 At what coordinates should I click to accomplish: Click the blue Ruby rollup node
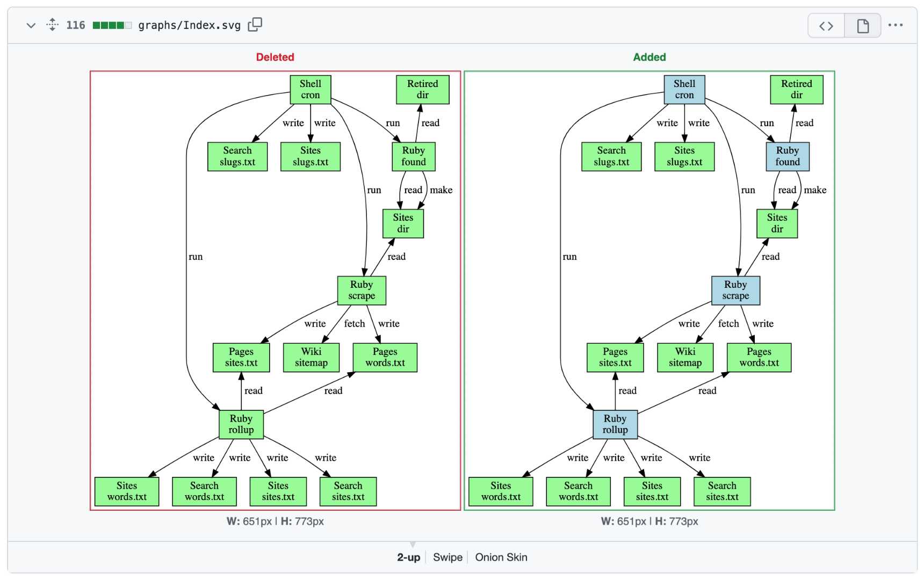point(615,424)
